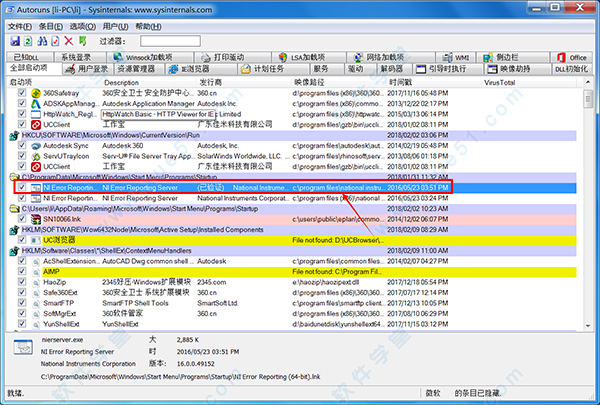Click the ADSKAppManager entry icon
Image resolution: width=600 pixels, height=405 pixels.
(36, 104)
